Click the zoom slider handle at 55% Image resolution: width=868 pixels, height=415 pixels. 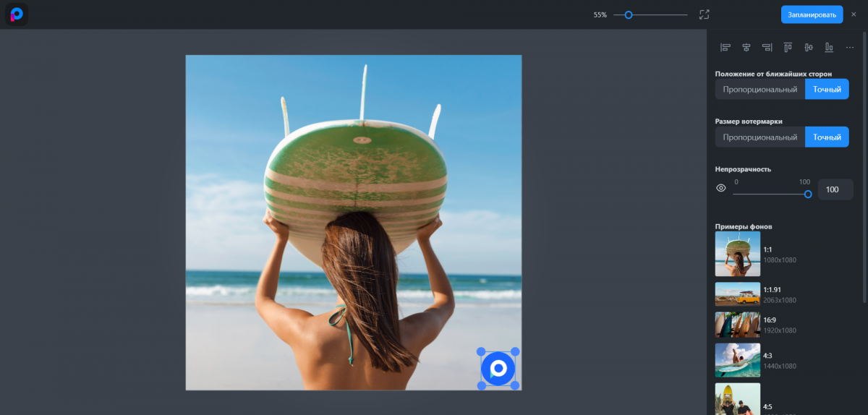[x=629, y=14]
